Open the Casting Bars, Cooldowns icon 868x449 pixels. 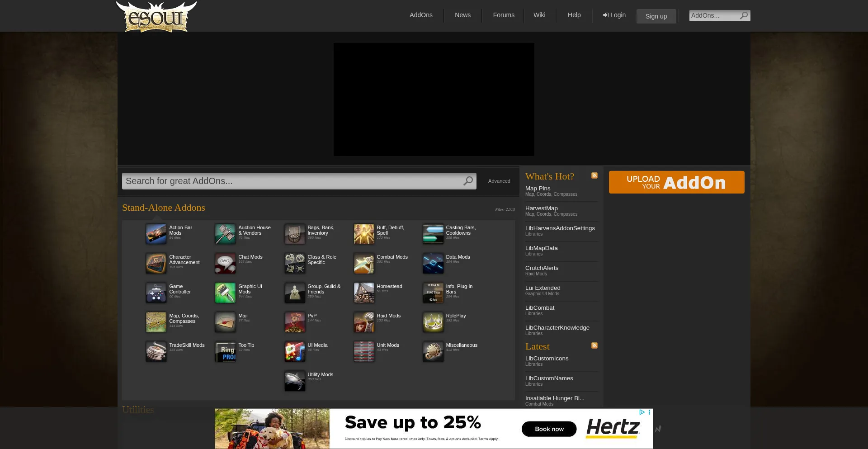tap(433, 234)
